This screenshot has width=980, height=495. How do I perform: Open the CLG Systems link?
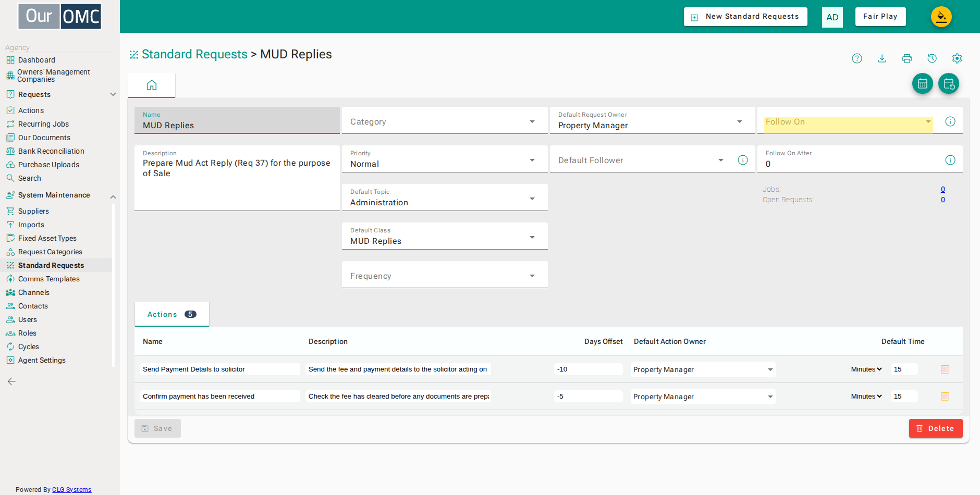(x=72, y=490)
